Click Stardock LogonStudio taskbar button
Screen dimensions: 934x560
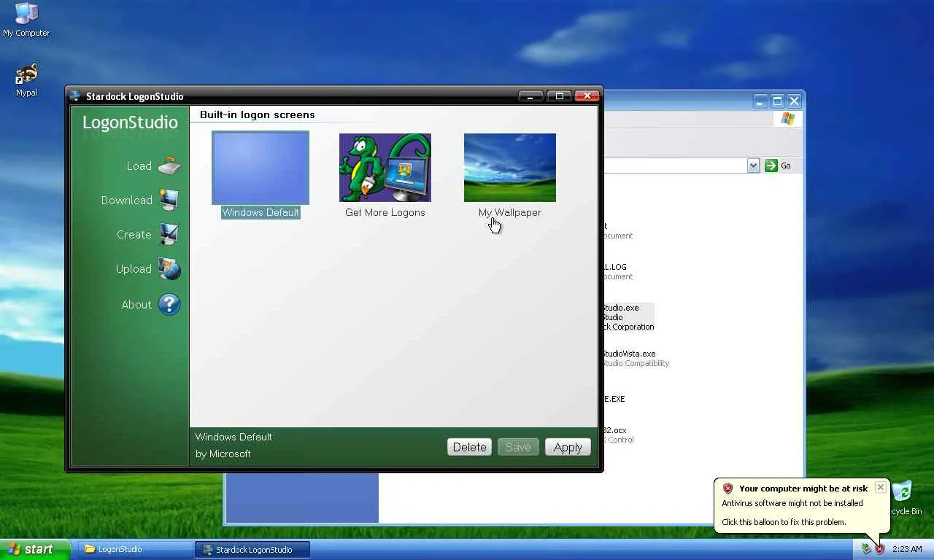[x=252, y=549]
